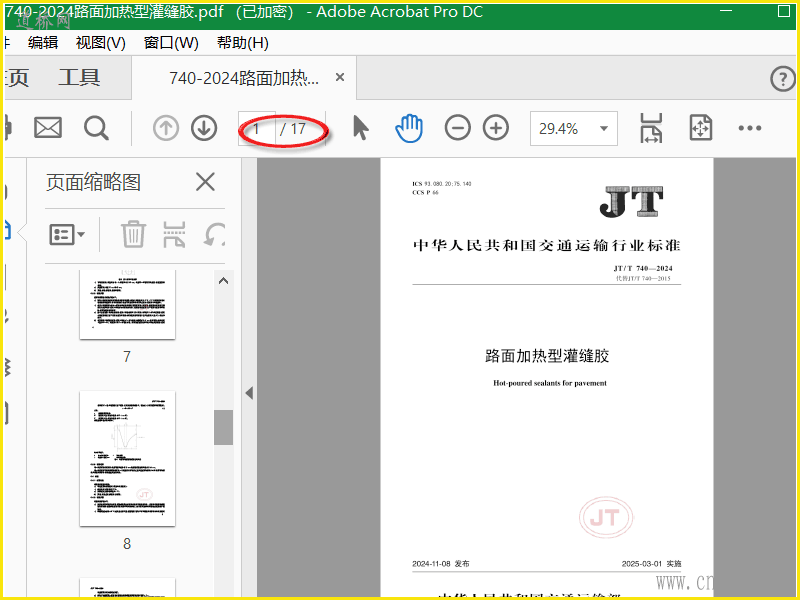Click the document title 路面加热型灌缝胶
Image resolution: width=800 pixels, height=600 pixels.
pos(547,356)
